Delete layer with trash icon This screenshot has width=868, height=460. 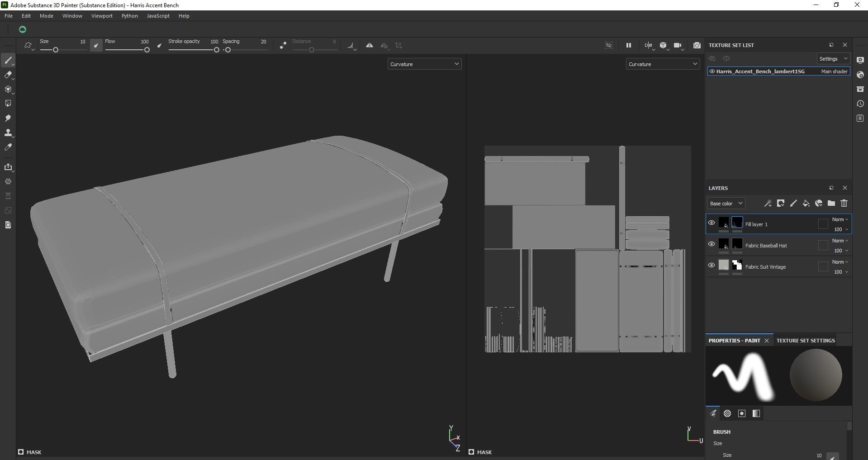844,204
